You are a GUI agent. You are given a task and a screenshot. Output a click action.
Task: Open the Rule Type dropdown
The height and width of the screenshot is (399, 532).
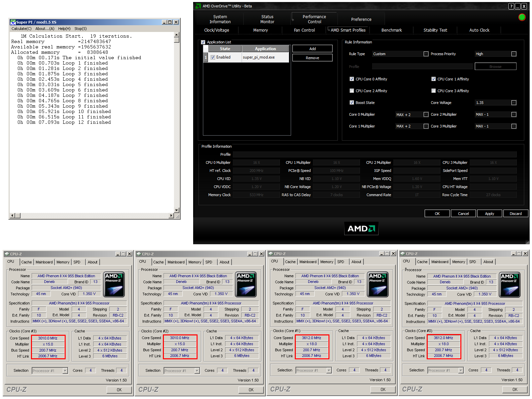(426, 54)
